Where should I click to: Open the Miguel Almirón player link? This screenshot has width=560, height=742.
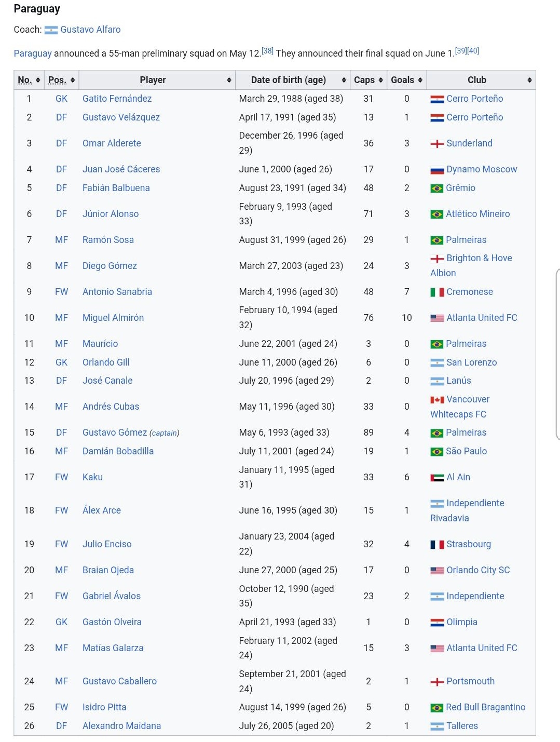pyautogui.click(x=113, y=318)
